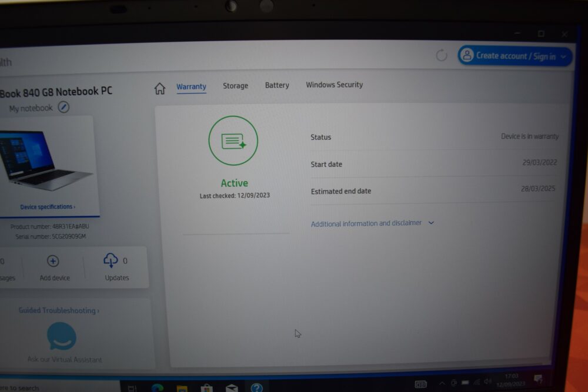Image resolution: width=588 pixels, height=392 pixels.
Task: Click the user avatar in the sign-in button
Action: click(467, 55)
